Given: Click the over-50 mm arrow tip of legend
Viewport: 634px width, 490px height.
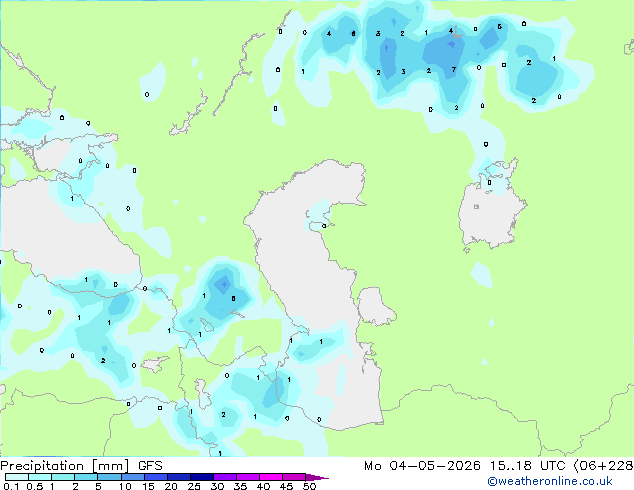Looking at the screenshot, I should [317, 477].
